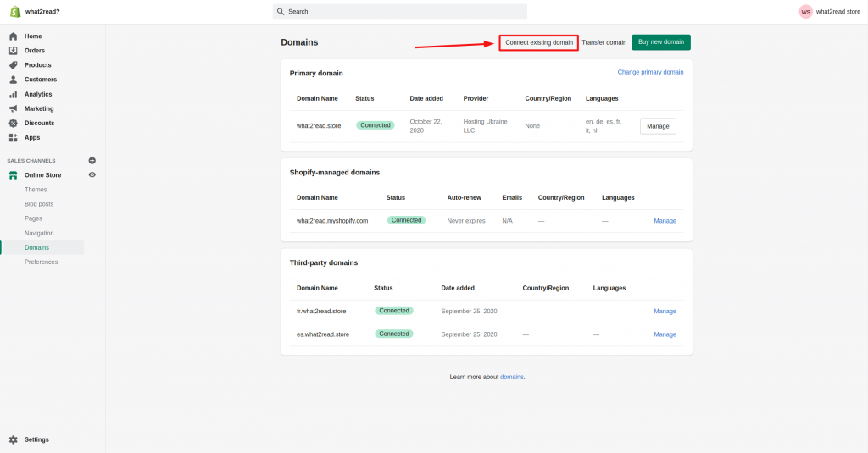Click the Primary domain heading

[x=316, y=73]
